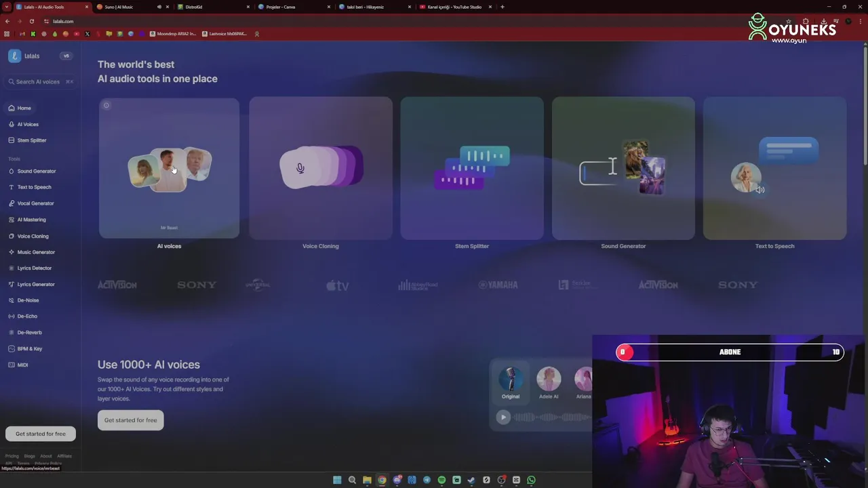Screen dimensions: 868x488
Task: Select the De-Reverb sidebar tool
Action: (x=25, y=333)
